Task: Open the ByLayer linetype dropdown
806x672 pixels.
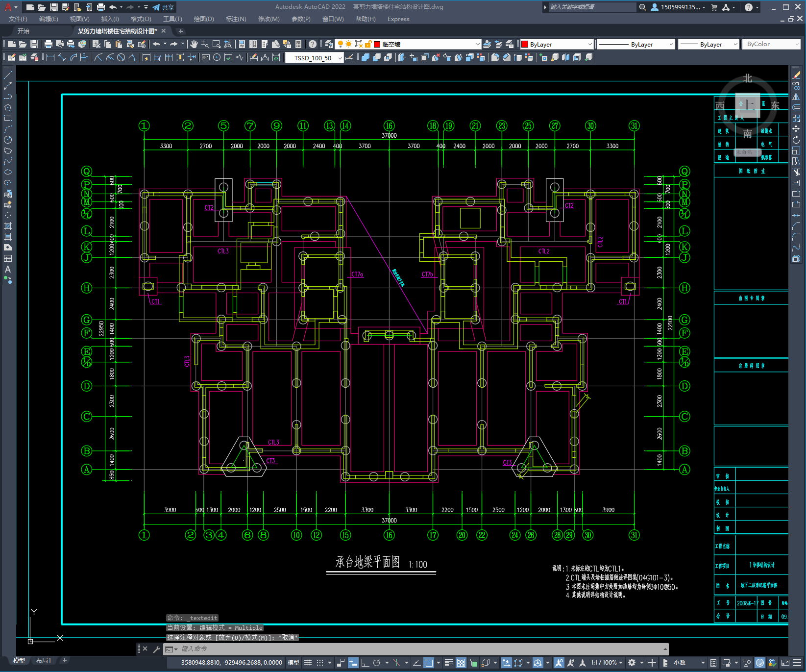Action: click(636, 44)
